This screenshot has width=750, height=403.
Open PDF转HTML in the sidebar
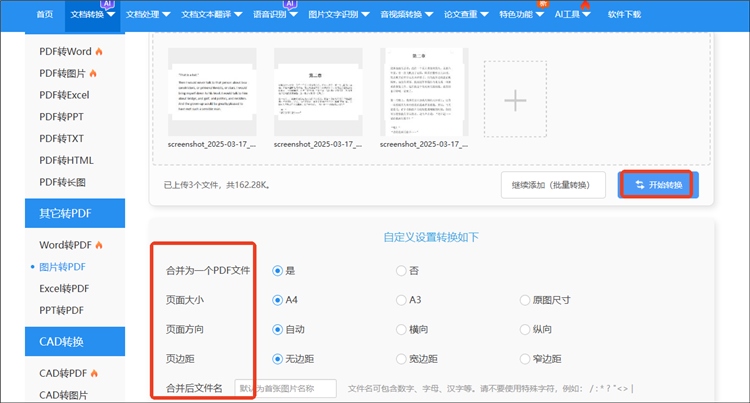(x=66, y=160)
